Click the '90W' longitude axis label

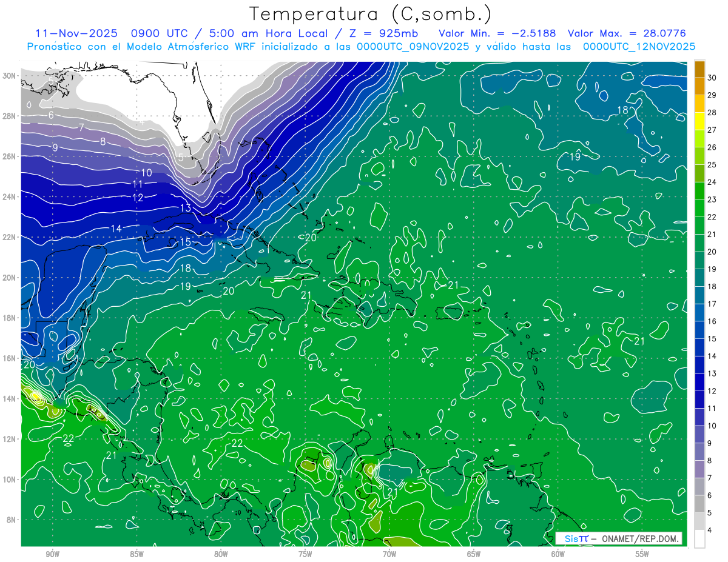tap(52, 554)
